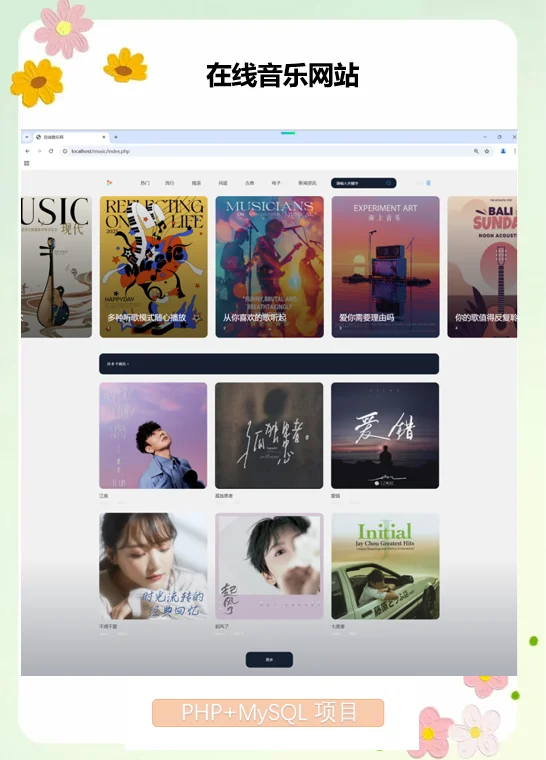The width and height of the screenshot is (546, 760).
Task: Open the 电子 navigation item
Action: click(276, 183)
